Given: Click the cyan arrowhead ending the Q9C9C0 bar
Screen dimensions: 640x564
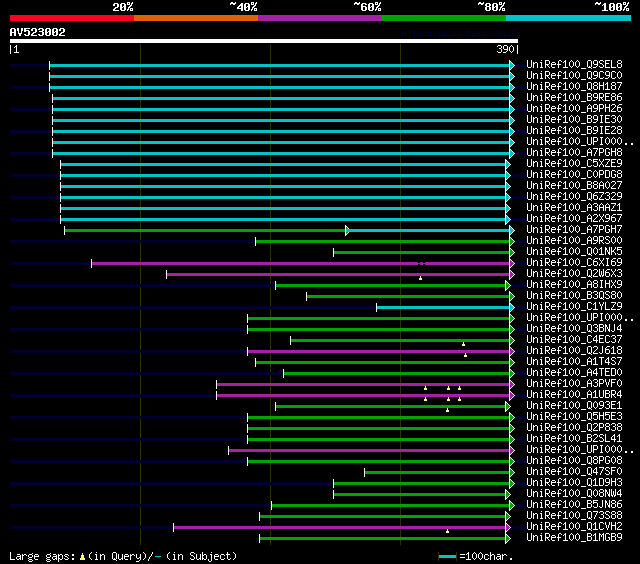Looking at the screenshot, I should click(x=512, y=76).
